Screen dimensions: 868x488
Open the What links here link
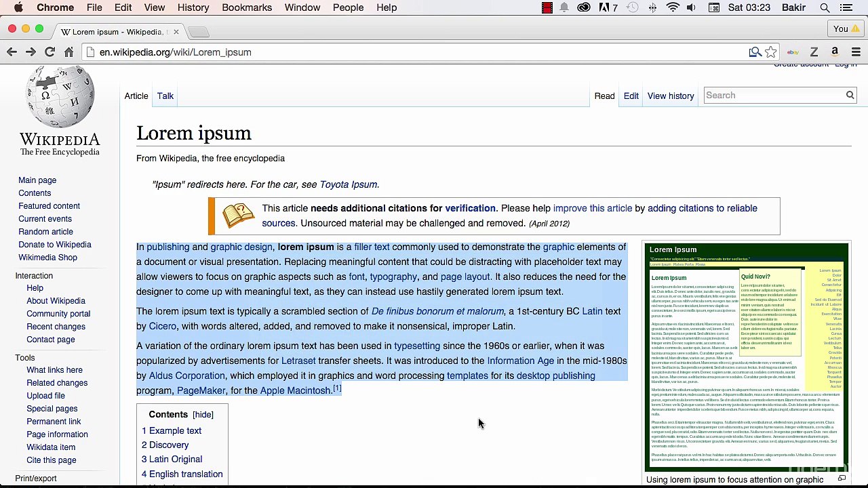click(54, 370)
